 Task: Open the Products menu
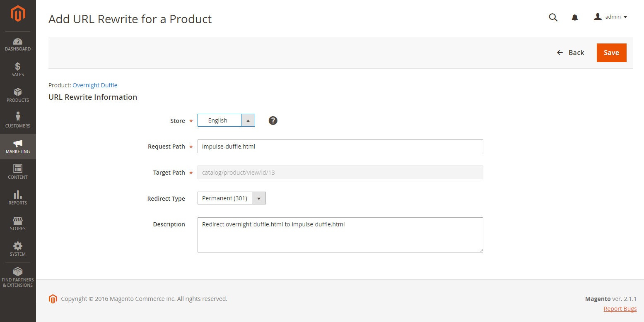(x=18, y=95)
